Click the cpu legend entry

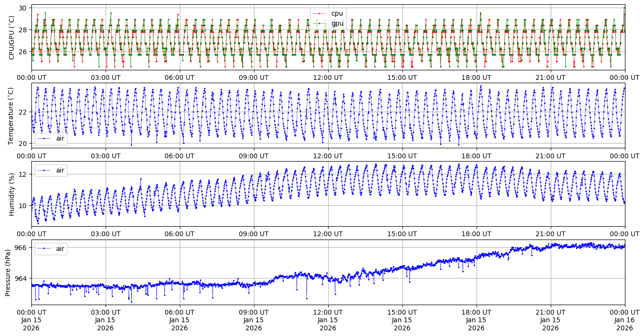(337, 13)
